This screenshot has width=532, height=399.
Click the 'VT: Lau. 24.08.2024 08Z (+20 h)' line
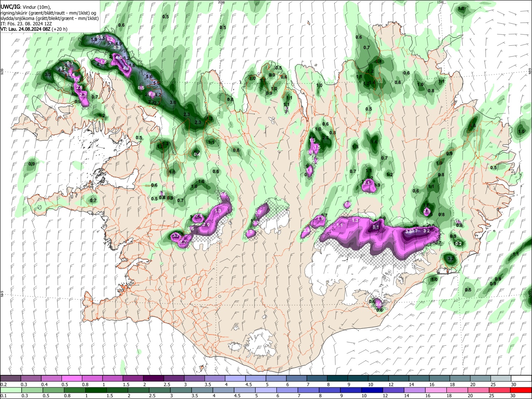coord(34,30)
